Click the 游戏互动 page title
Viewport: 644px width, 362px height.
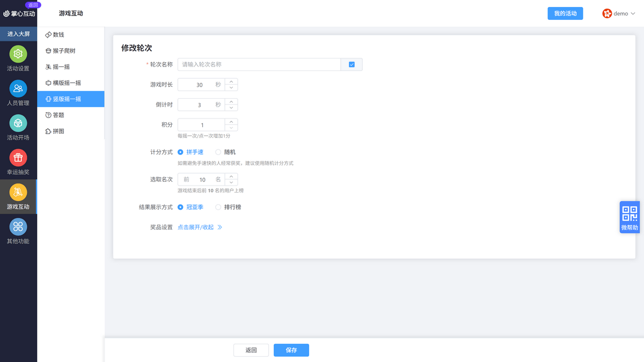(x=71, y=13)
